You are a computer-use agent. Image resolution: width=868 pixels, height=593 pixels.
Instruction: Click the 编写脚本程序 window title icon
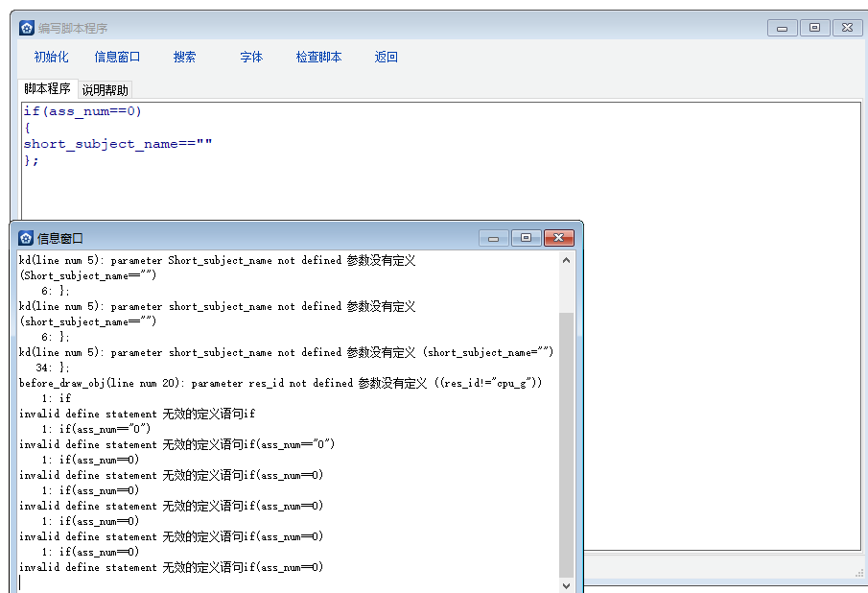coord(27,28)
